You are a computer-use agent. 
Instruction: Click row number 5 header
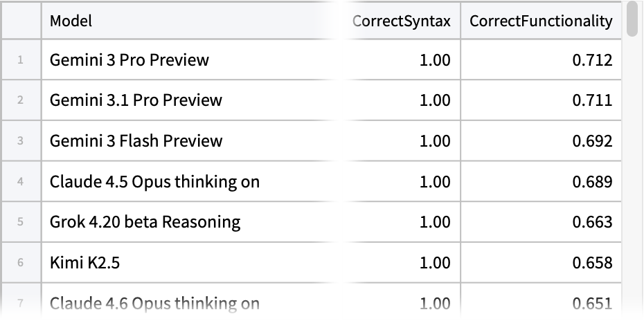21,222
